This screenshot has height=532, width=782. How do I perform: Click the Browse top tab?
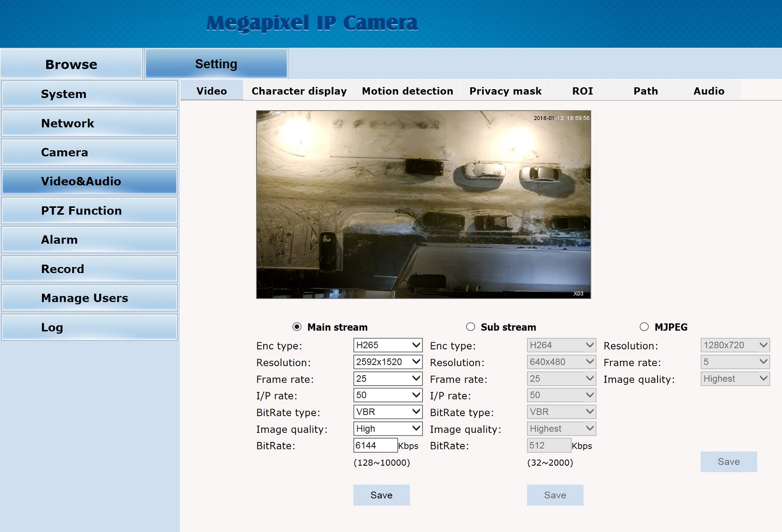(x=72, y=64)
